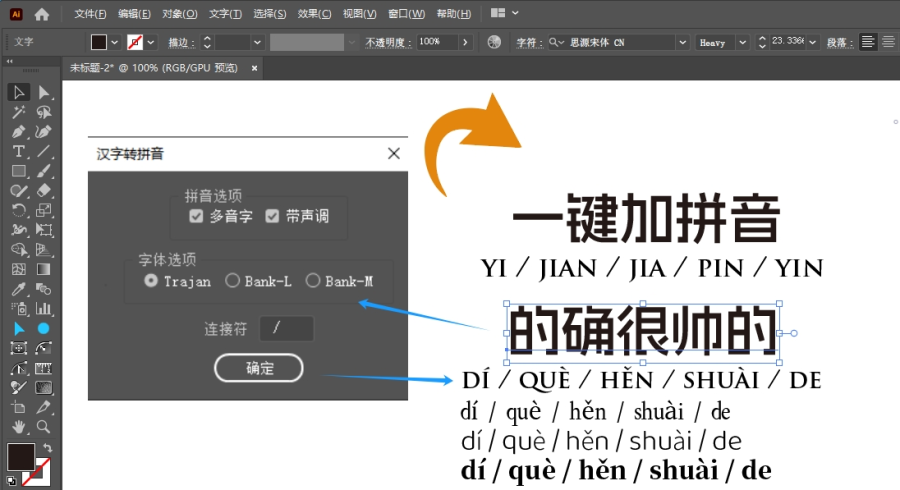Select the Selection tool arrow
The image size is (900, 490).
click(x=18, y=92)
